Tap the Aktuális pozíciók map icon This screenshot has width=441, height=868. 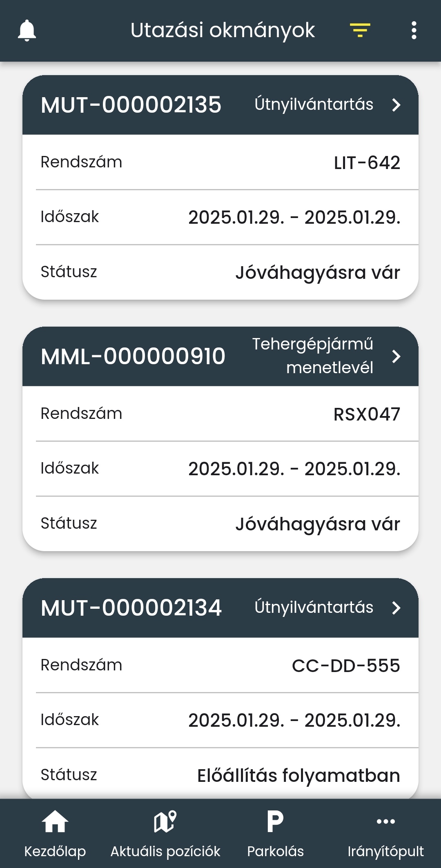(165, 821)
